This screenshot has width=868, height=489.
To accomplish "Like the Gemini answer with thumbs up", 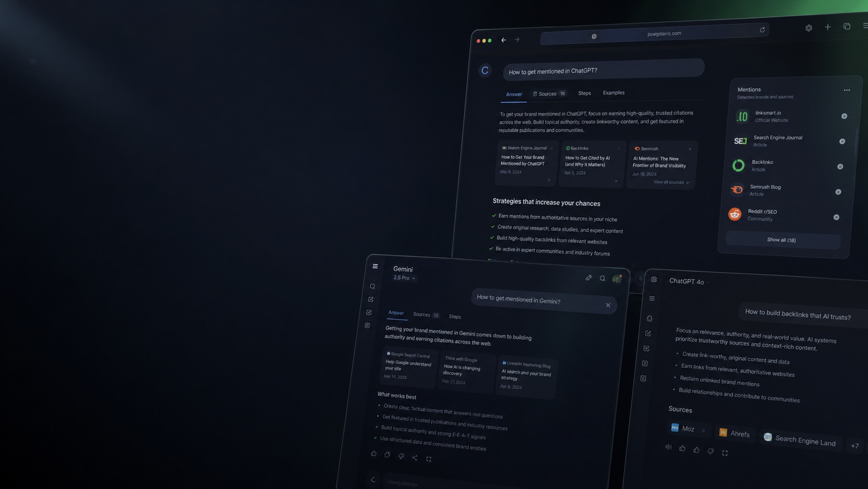I will click(x=373, y=454).
